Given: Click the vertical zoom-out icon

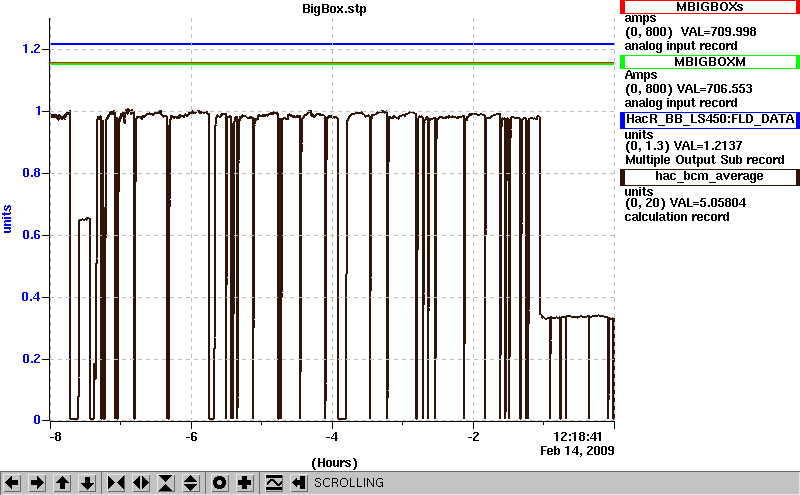Looking at the screenshot, I should (x=191, y=483).
